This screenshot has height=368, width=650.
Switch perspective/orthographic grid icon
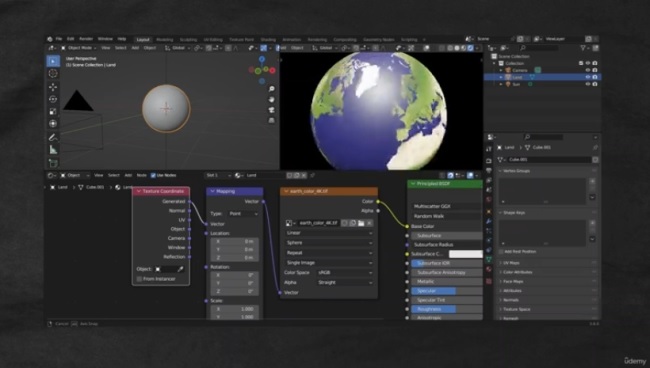(x=272, y=120)
